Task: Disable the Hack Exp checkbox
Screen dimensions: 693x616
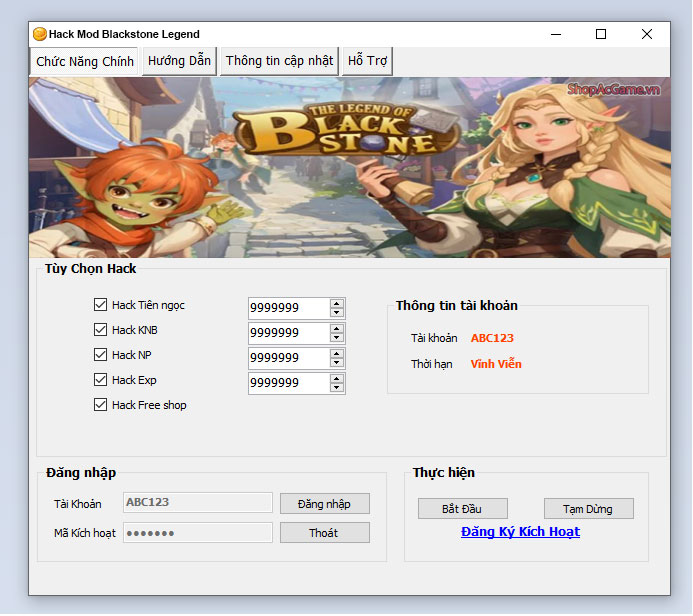Action: coord(100,380)
